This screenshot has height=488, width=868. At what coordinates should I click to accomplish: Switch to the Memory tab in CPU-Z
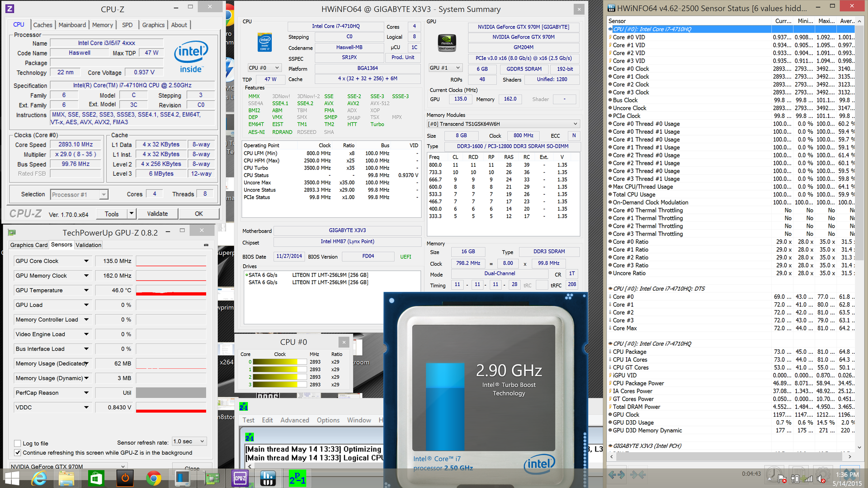pos(103,25)
